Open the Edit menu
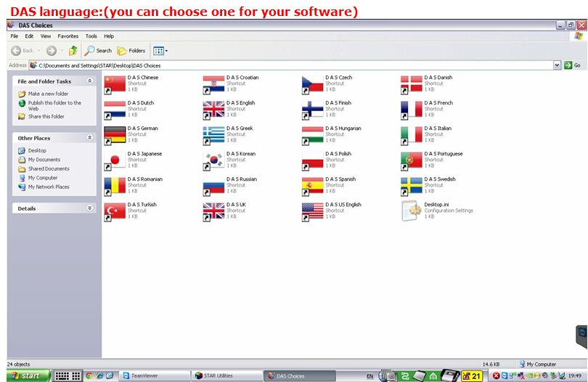Viewport: 588px width, 382px height. click(29, 36)
